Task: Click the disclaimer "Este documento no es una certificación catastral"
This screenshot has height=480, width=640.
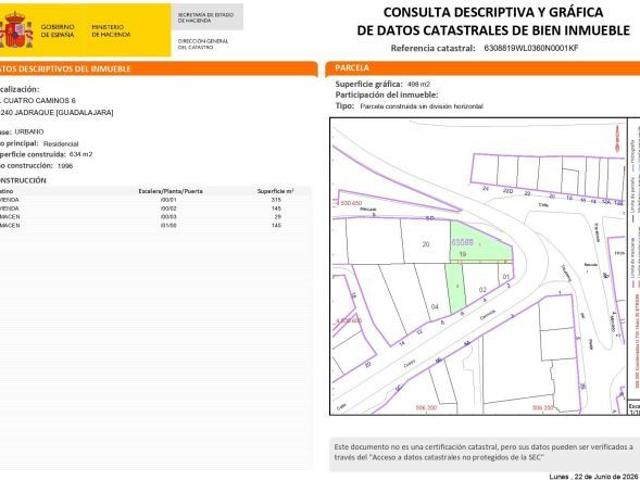Action: point(416,447)
